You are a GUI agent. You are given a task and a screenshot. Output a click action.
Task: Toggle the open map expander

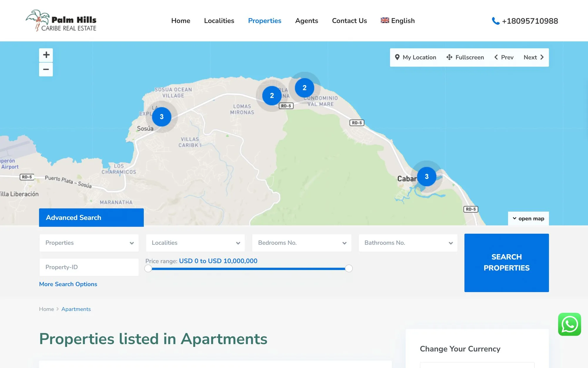[528, 218]
